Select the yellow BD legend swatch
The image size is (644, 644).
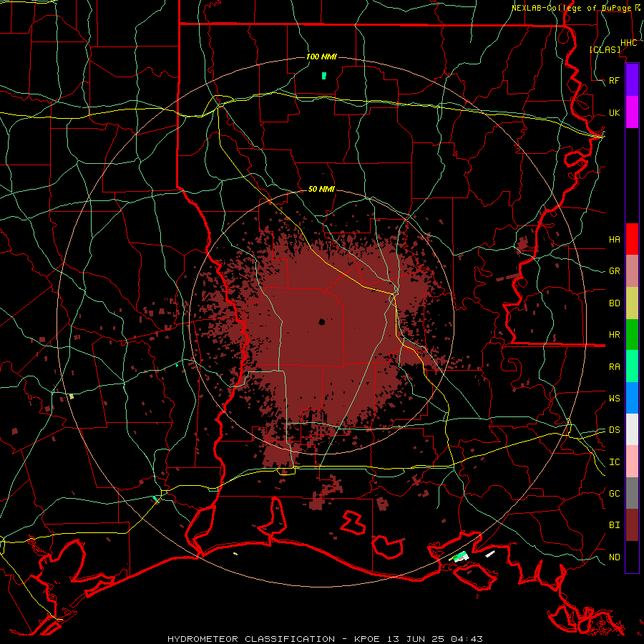click(632, 303)
